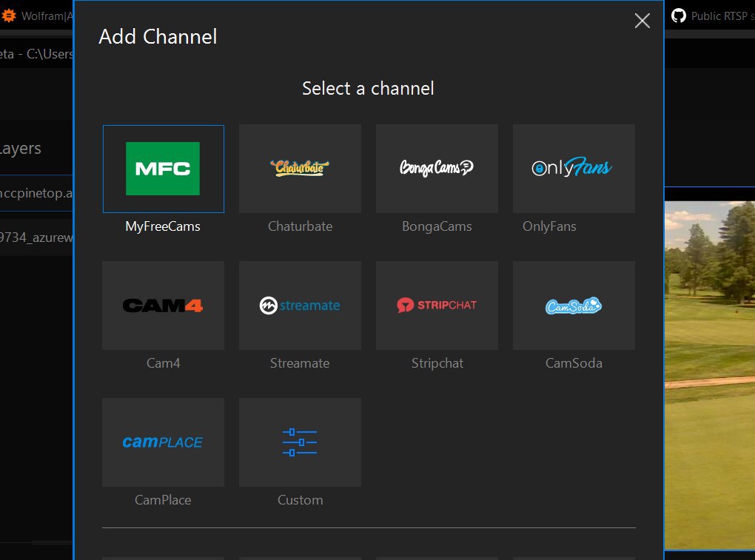Image resolution: width=755 pixels, height=560 pixels.
Task: Click the Cam4 label text
Action: click(x=164, y=363)
